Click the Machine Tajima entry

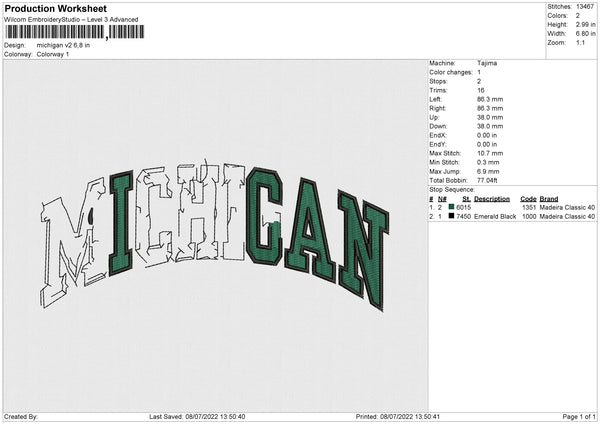pos(487,63)
